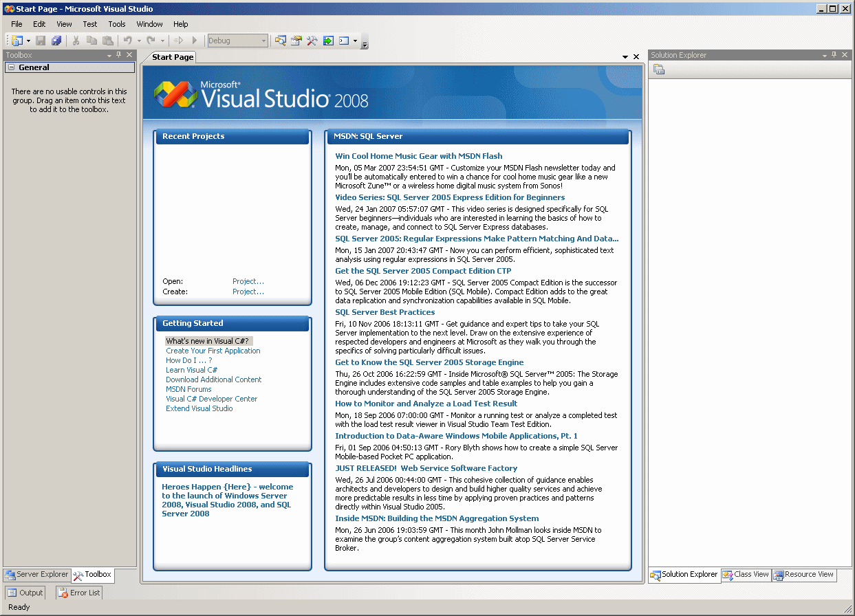
Task: Click What's new in Visual C#? link
Action: pyautogui.click(x=207, y=341)
